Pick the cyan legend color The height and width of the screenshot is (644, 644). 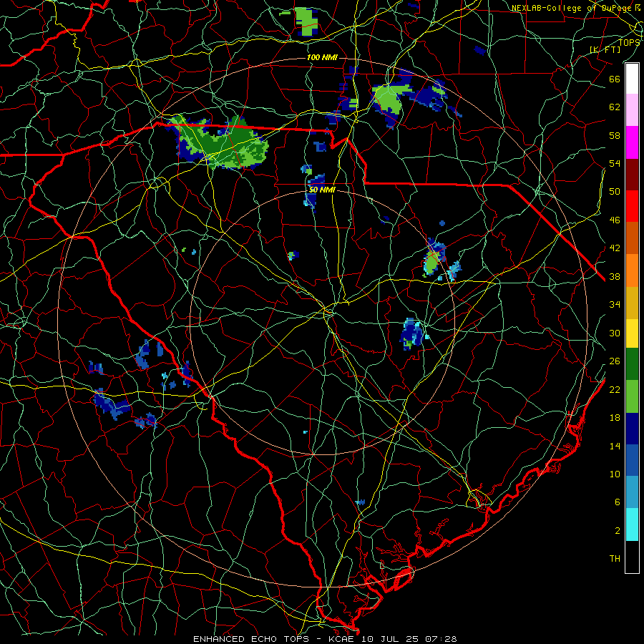(x=632, y=525)
